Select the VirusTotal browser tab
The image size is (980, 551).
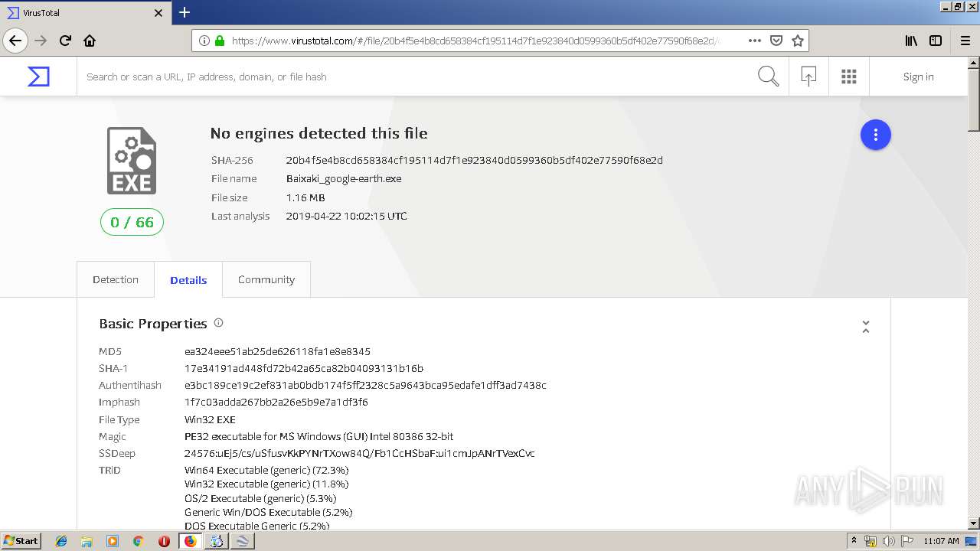(x=84, y=13)
